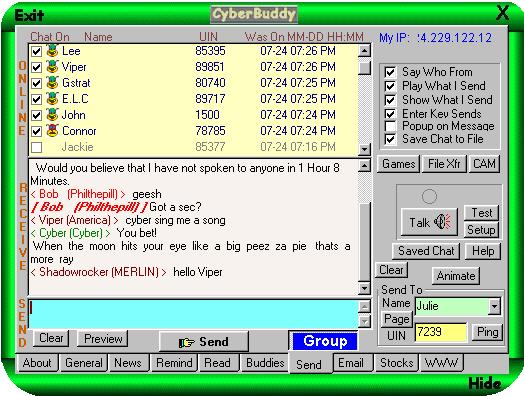The image size is (524, 396).
Task: Uncheck Chat On for Lee
Action: 36,51
